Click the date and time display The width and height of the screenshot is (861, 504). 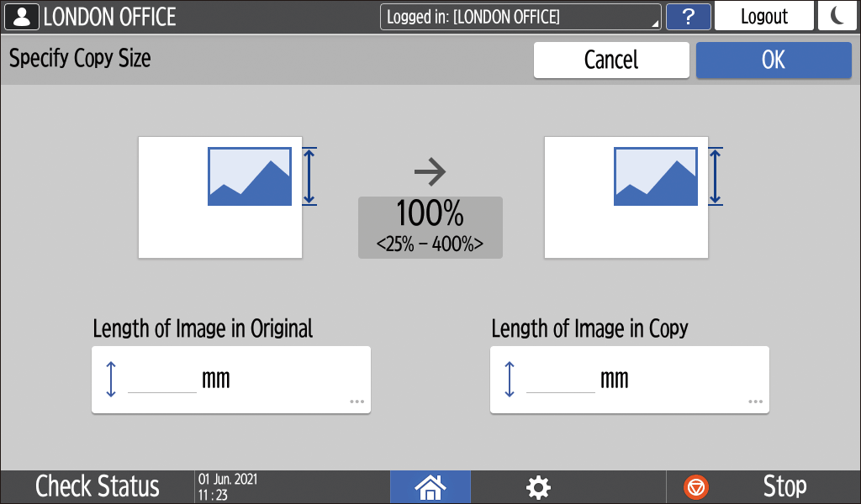(x=228, y=486)
